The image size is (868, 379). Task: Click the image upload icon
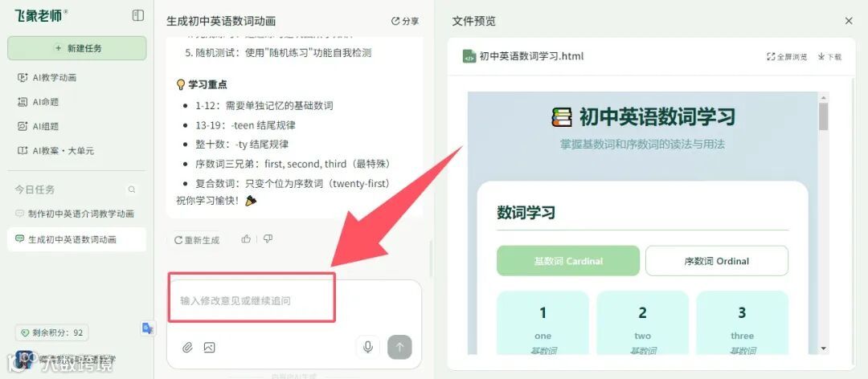point(209,348)
